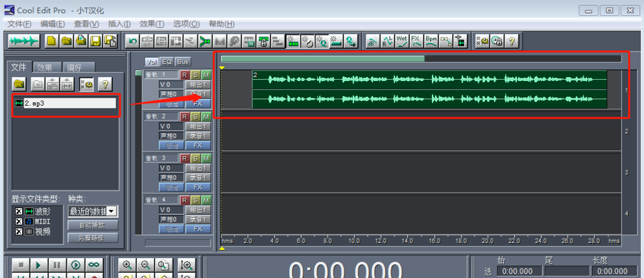
Task: Open help with main toolbar question mark
Action: pyautogui.click(x=512, y=41)
